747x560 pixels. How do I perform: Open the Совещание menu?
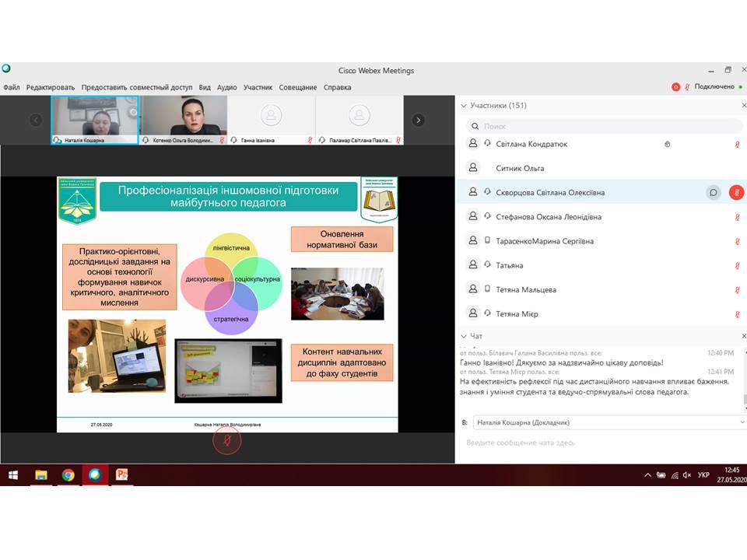[298, 87]
